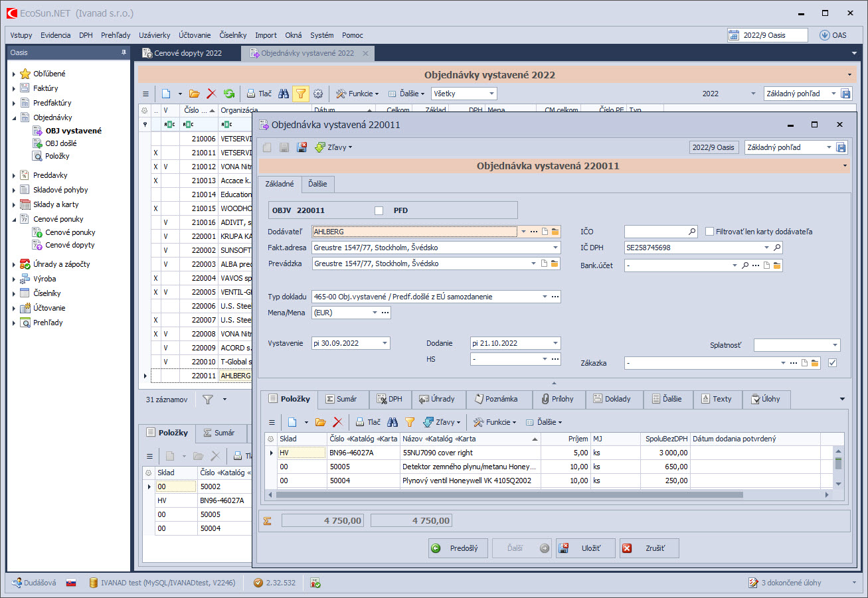Viewport: 868px width, 598px height.
Task: Click red X delete icon in items toolbar
Action: [337, 422]
